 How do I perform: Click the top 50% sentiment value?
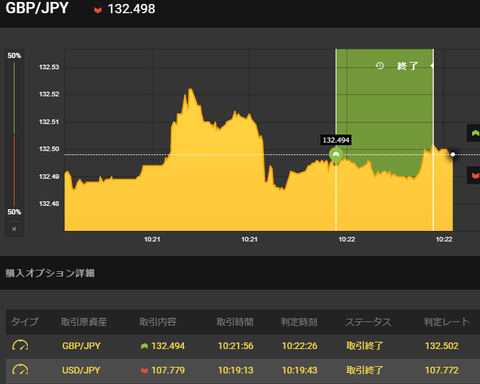pos(14,56)
